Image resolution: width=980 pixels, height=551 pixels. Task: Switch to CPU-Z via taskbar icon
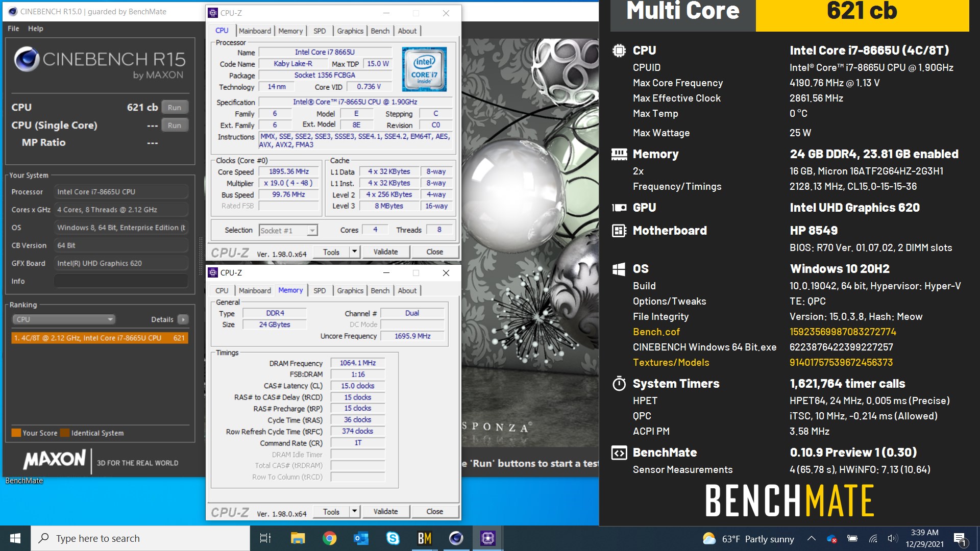[x=488, y=538]
